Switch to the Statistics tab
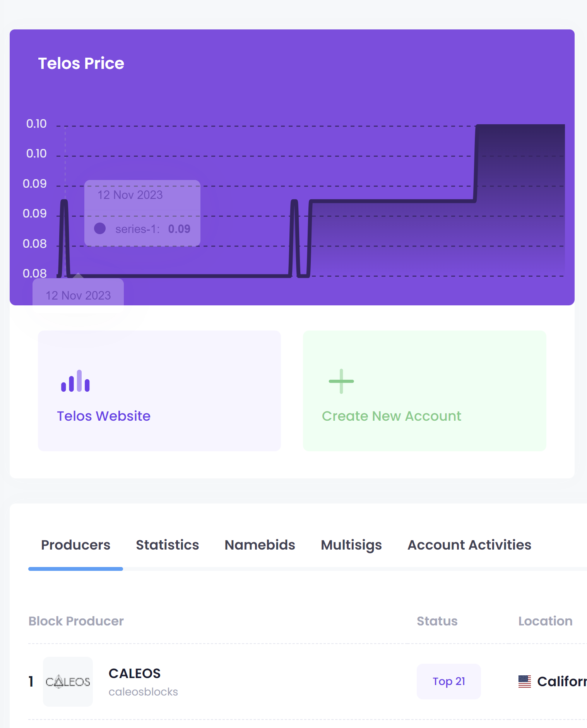587x728 pixels. (x=167, y=545)
